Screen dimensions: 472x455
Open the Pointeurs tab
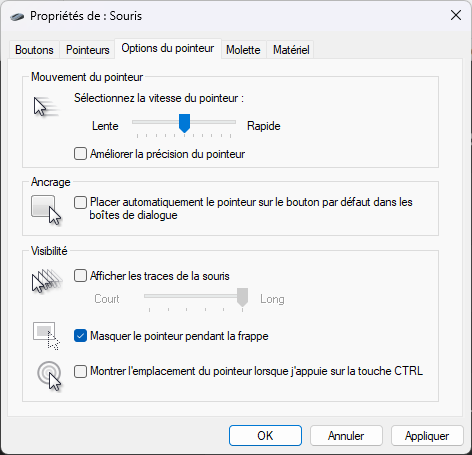[x=88, y=50]
